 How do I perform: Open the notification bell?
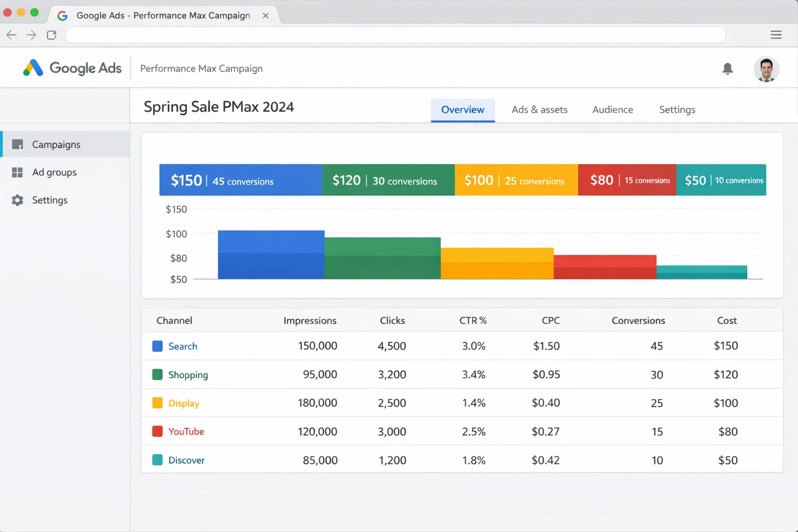click(x=727, y=68)
